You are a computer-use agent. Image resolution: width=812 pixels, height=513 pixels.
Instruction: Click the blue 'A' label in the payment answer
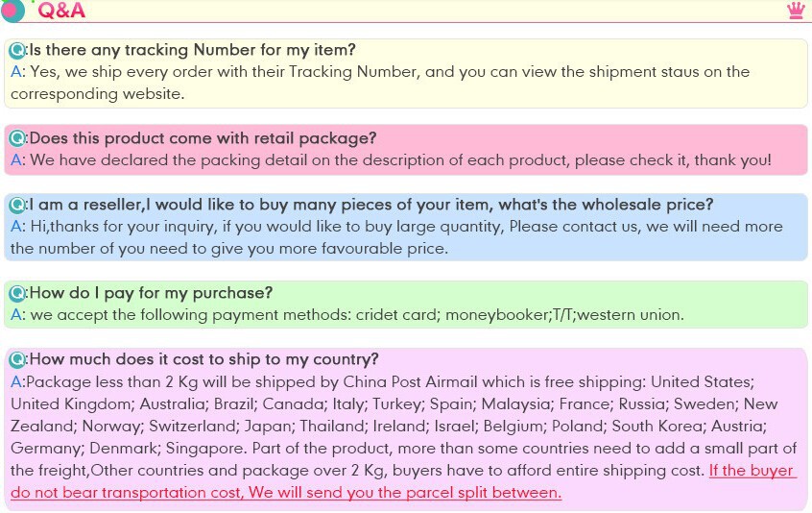click(x=16, y=315)
